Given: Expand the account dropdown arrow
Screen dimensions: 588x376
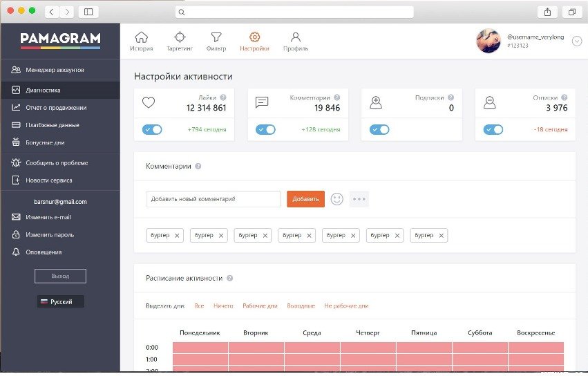Looking at the screenshot, I should (577, 41).
